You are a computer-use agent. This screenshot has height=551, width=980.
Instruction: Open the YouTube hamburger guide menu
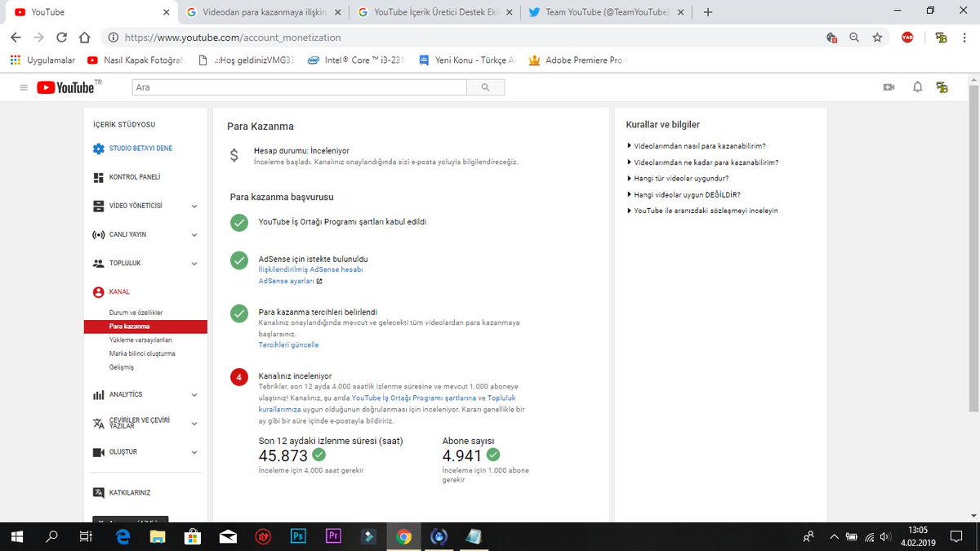[x=23, y=87]
